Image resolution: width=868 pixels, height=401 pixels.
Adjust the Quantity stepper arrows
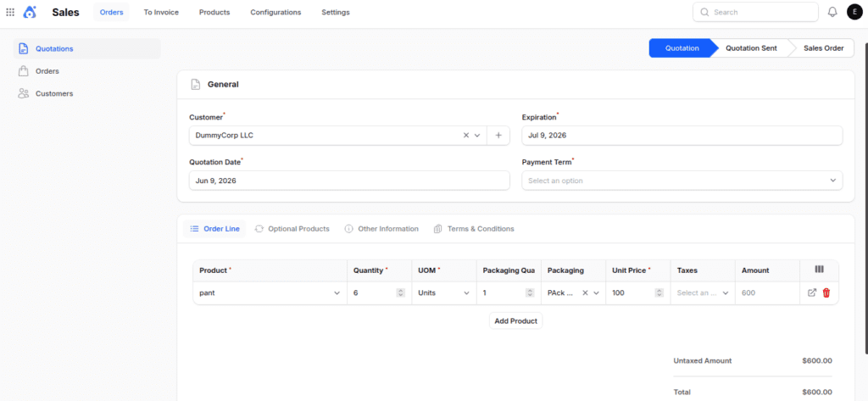point(401,293)
